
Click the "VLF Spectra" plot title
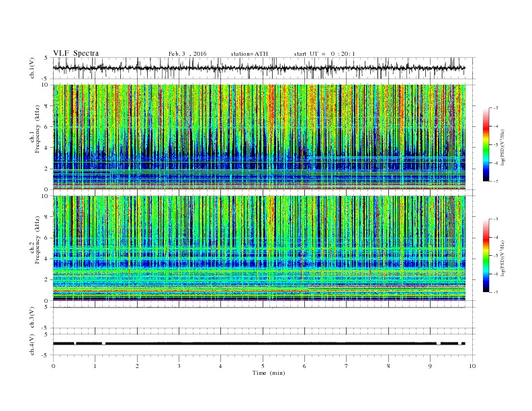point(76,53)
